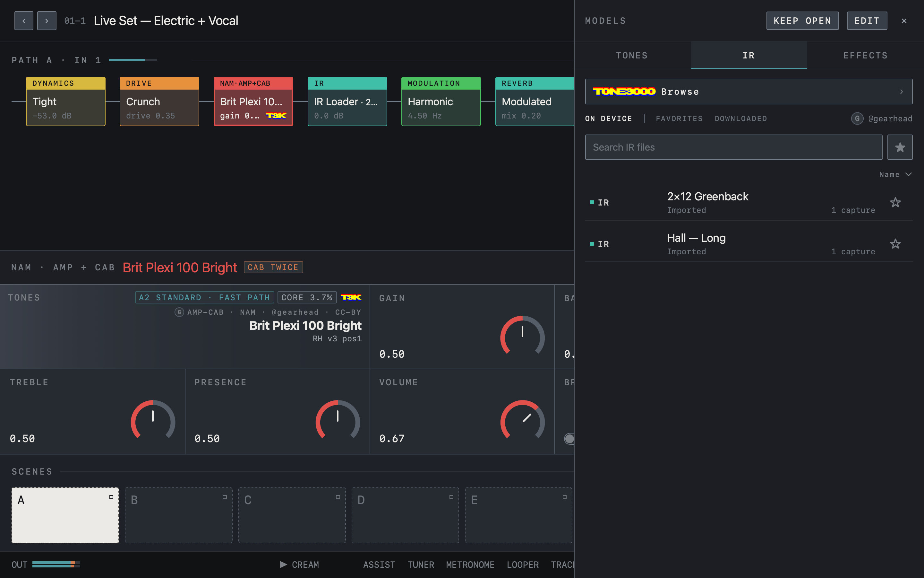
Task: Select scene D
Action: pyautogui.click(x=405, y=515)
